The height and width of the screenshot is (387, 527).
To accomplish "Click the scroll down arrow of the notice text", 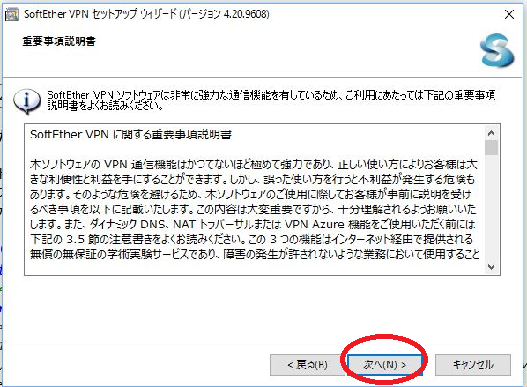I will click(x=491, y=267).
